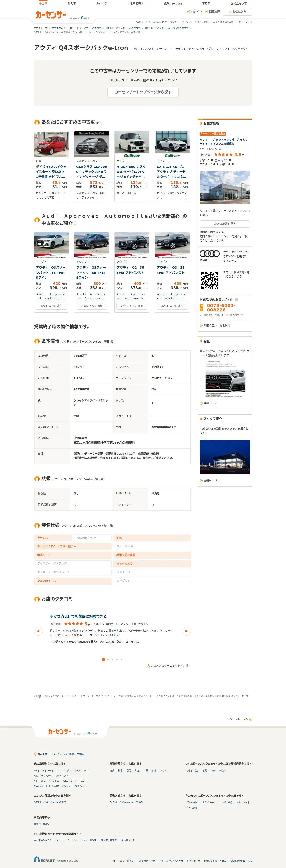Click the ログイン link in the header
This screenshot has width=286, height=868.
[x=195, y=12]
